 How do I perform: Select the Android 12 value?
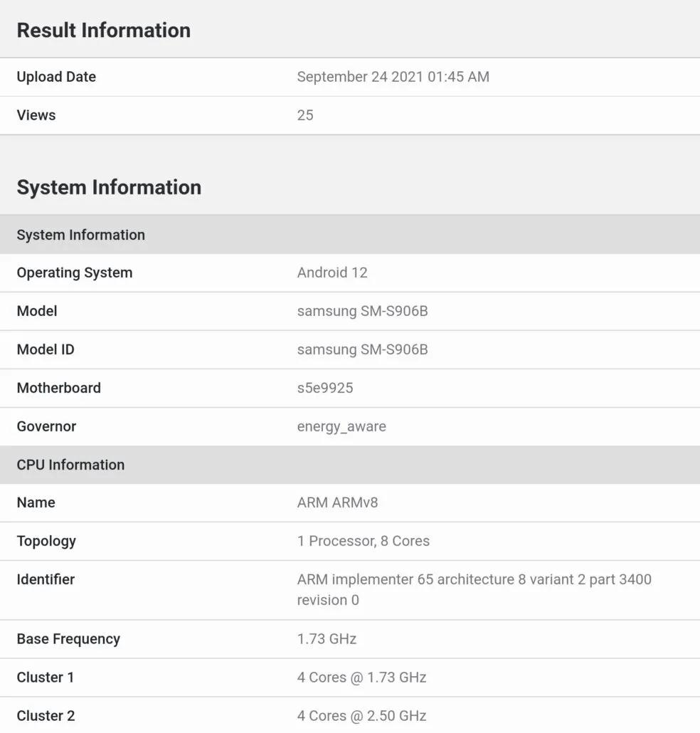(x=333, y=273)
